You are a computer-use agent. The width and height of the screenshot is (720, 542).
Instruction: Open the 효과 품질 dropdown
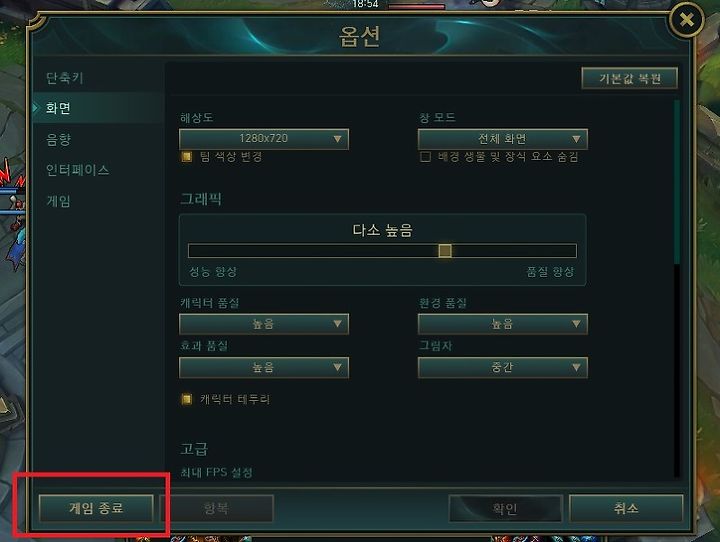(x=264, y=367)
